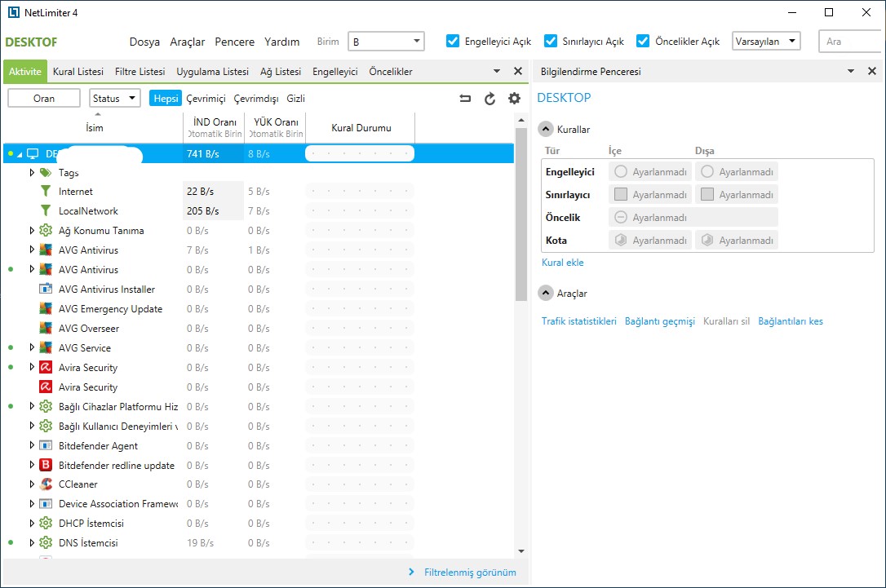The width and height of the screenshot is (886, 588).
Task: Click the NetLimiter 4 title bar logo
Action: 14,12
